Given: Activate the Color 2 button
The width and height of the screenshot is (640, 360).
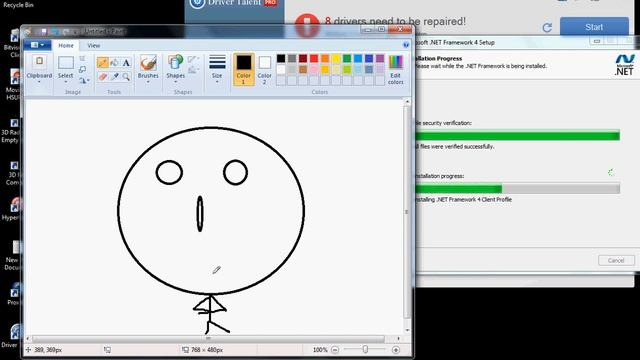Looking at the screenshot, I should (264, 69).
